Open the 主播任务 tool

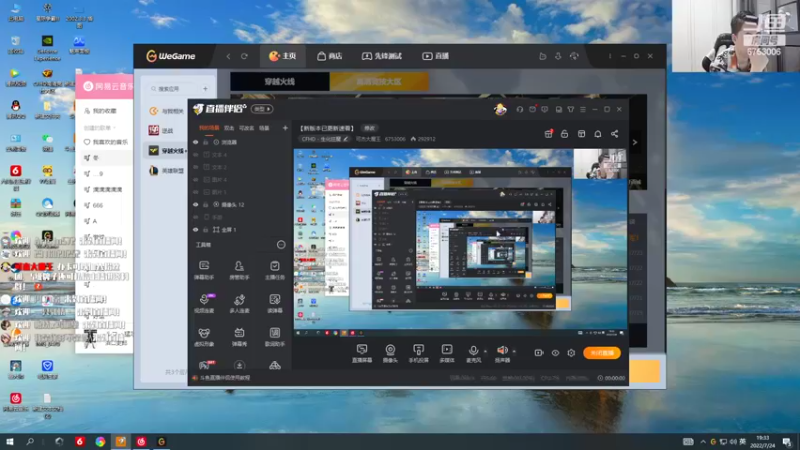click(274, 270)
